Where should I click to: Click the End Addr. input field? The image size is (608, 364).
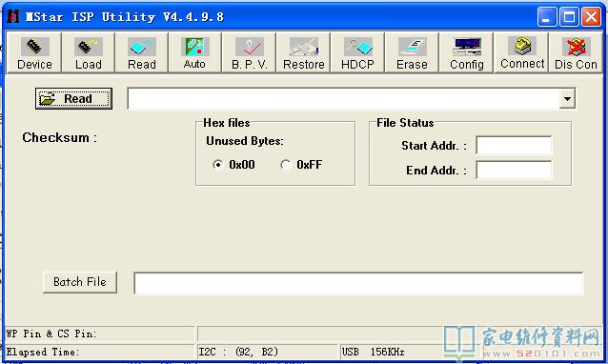coord(514,171)
